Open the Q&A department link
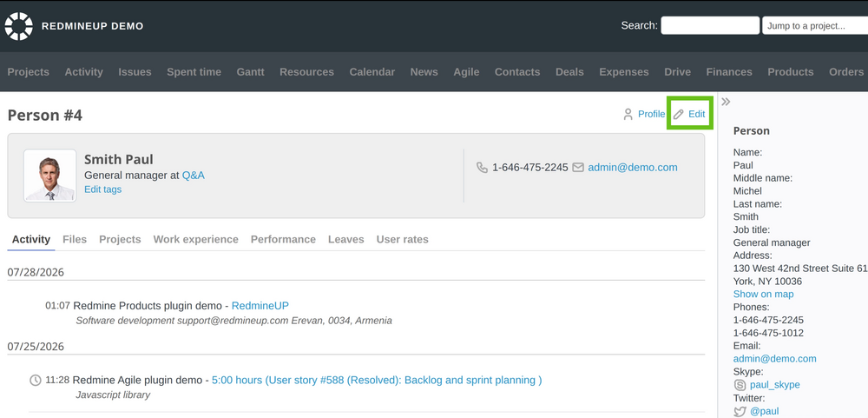Viewport: 868px width, 418px height. pos(194,176)
